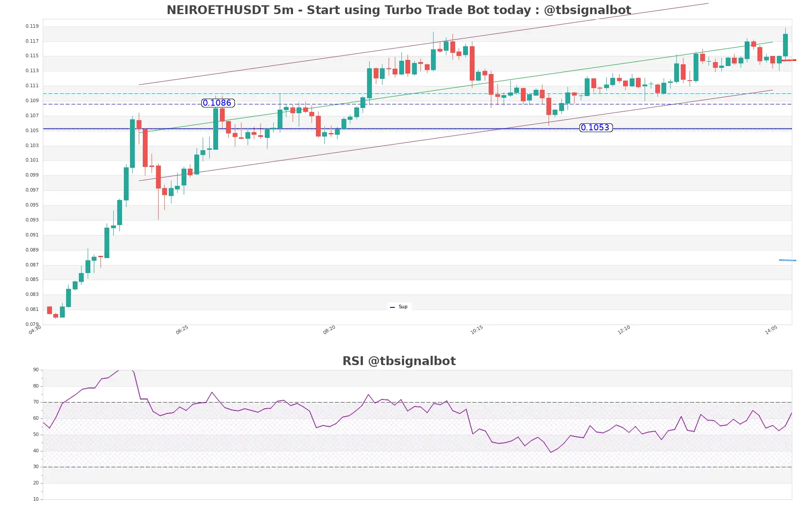The height and width of the screenshot is (532, 798).
Task: Click the 12:10 time axis label
Action: pos(624,330)
